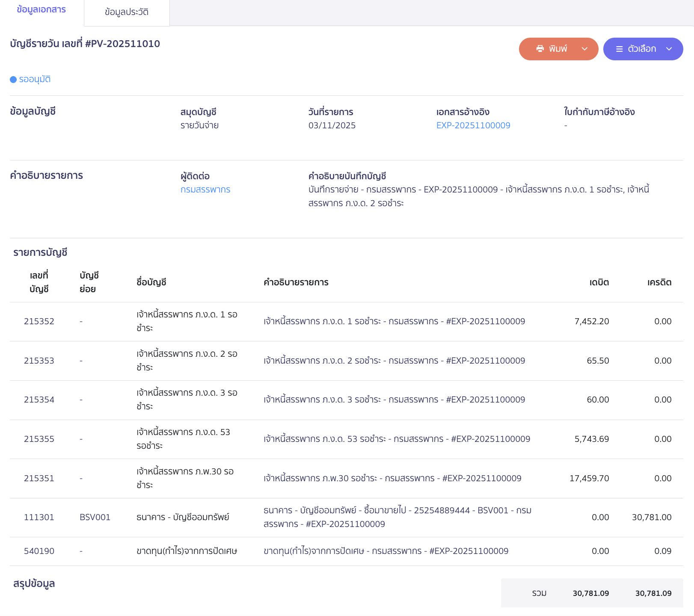Open the กรมสรรพากร contact link
This screenshot has height=616, width=694.
pos(205,190)
